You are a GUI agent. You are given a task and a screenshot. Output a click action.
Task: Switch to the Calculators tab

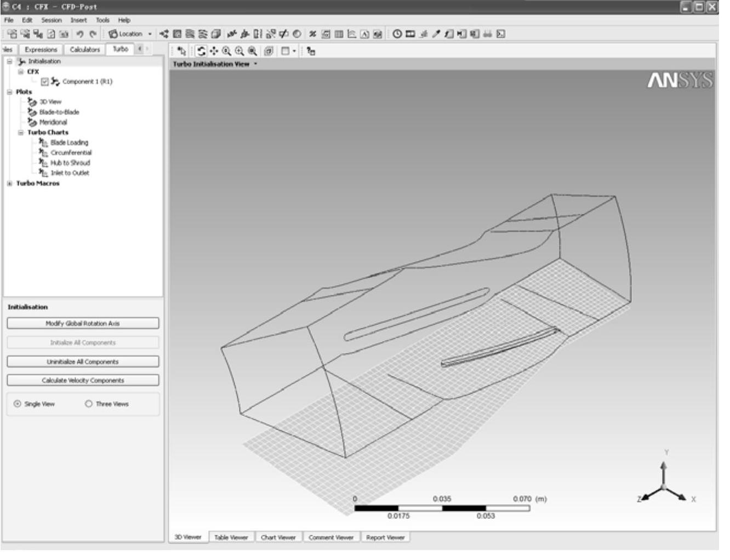pyautogui.click(x=85, y=49)
